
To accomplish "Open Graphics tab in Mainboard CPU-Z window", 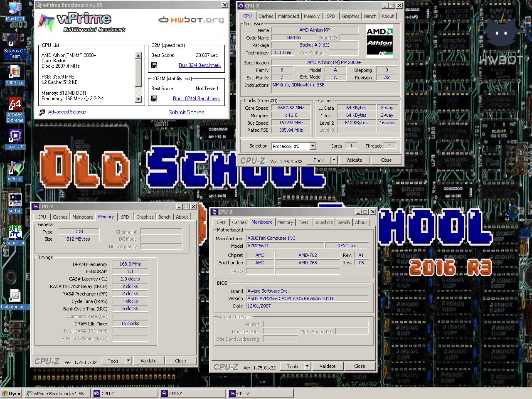I will [324, 222].
